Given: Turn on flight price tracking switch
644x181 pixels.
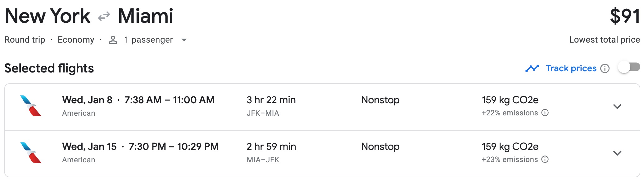Looking at the screenshot, I should click(629, 66).
